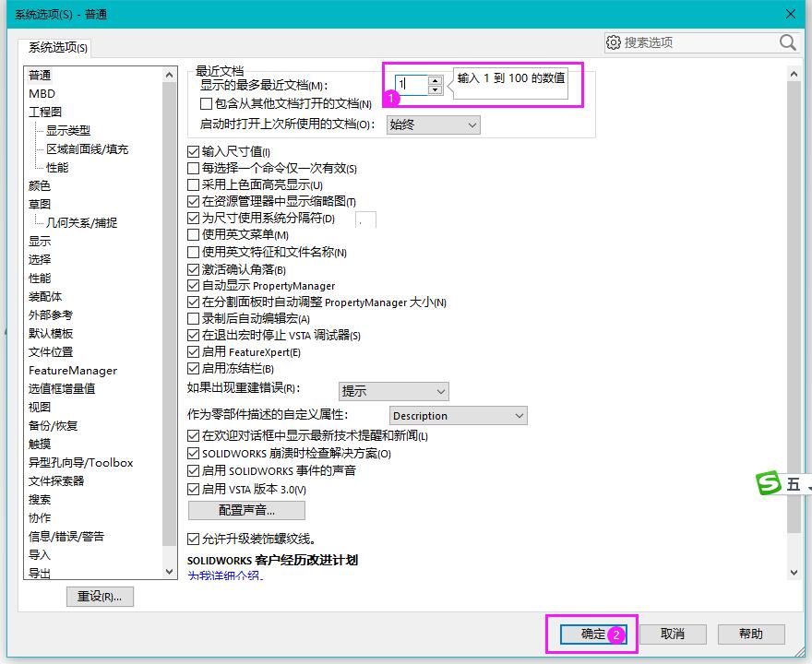
Task: Toggle 激活确认角落 checkbox
Action: point(193,269)
